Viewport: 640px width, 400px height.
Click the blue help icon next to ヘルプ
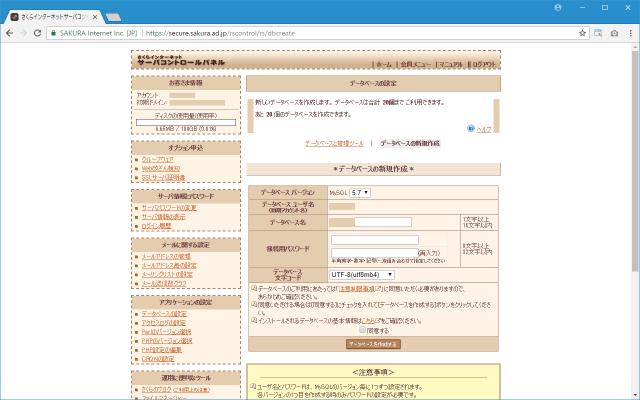pyautogui.click(x=471, y=128)
